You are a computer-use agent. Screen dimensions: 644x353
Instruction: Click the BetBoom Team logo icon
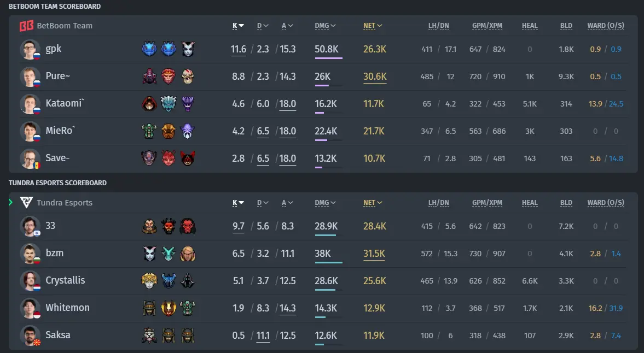27,26
